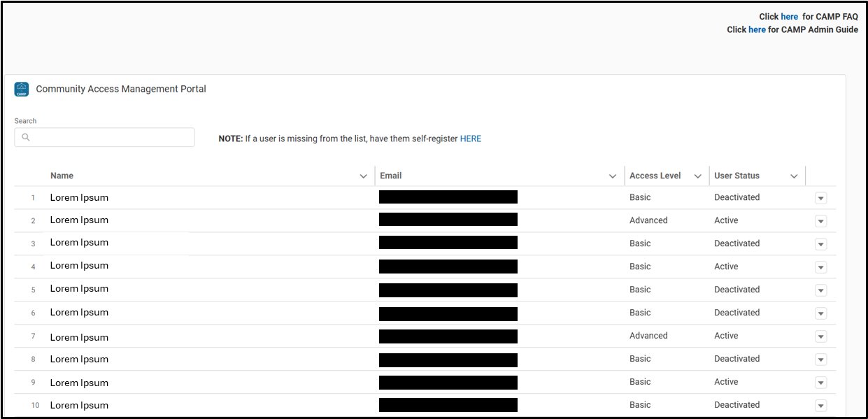Image resolution: width=868 pixels, height=419 pixels.
Task: Click the row number 6 label
Action: tap(34, 313)
